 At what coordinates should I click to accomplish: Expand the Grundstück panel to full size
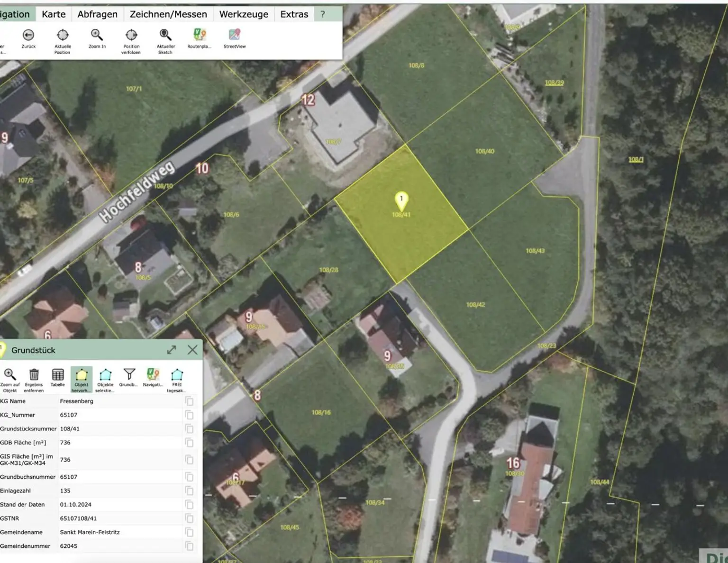tap(172, 350)
